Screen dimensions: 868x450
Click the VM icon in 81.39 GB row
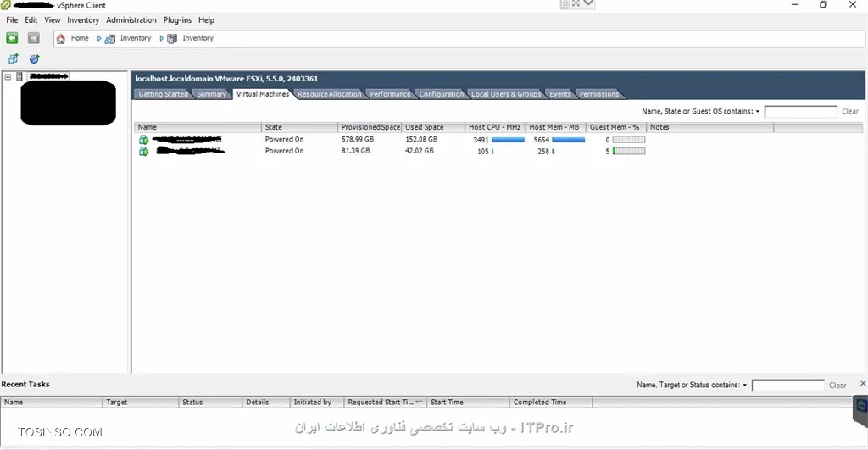(144, 151)
